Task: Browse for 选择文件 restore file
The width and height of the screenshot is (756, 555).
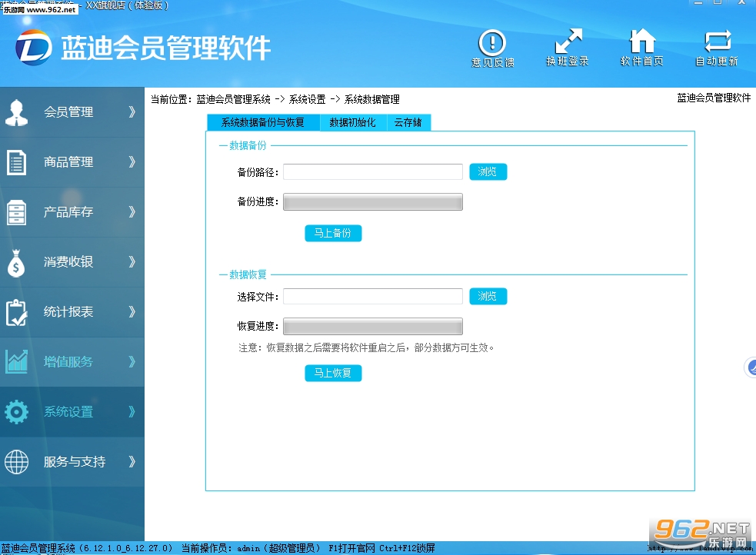Action: 488,296
